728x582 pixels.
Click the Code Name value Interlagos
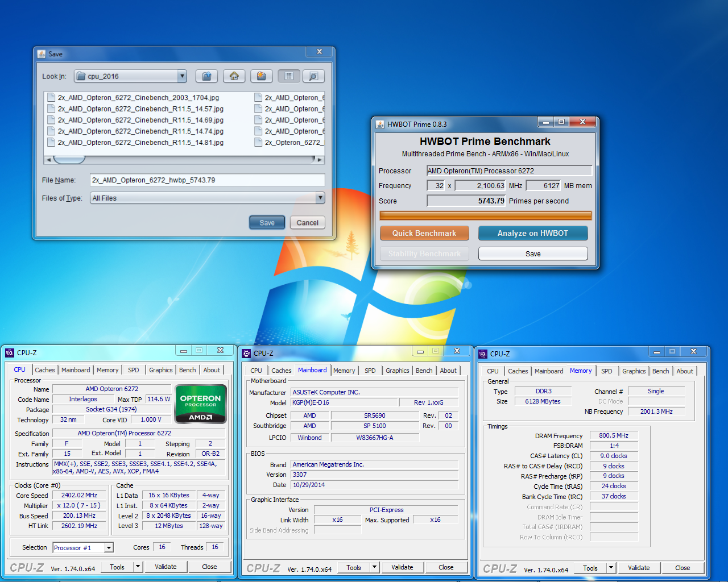pos(83,400)
